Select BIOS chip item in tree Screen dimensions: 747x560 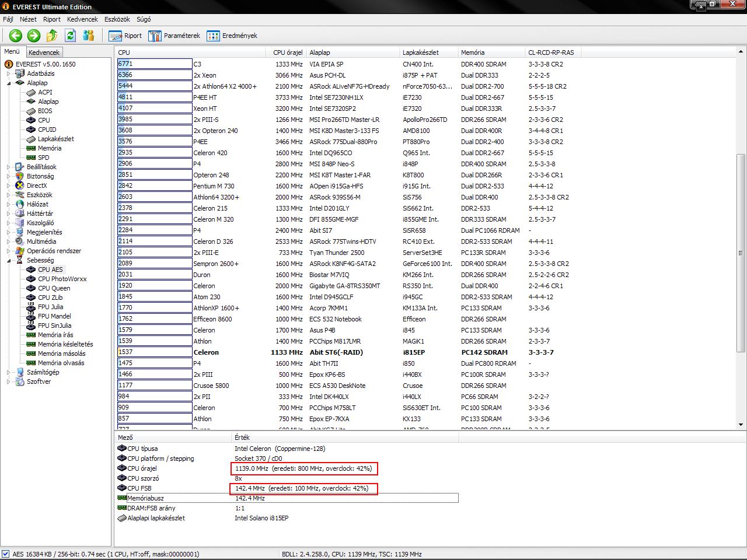pos(40,111)
